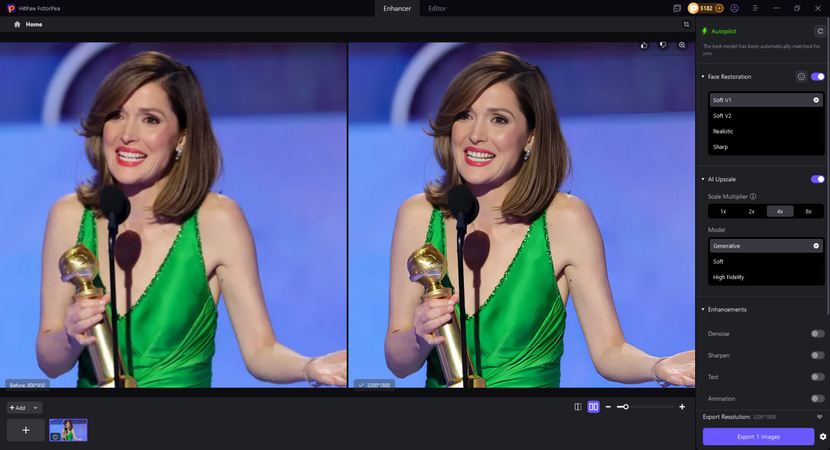Open the user account profile icon
The height and width of the screenshot is (450, 830).
click(x=734, y=8)
